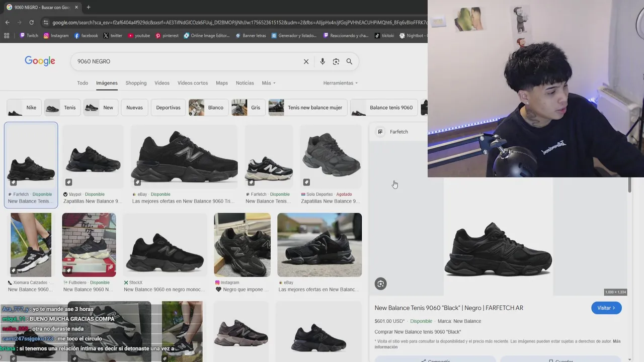Open the eBay Las mejores ofertas image
The height and width of the screenshot is (362, 644).
click(x=184, y=156)
